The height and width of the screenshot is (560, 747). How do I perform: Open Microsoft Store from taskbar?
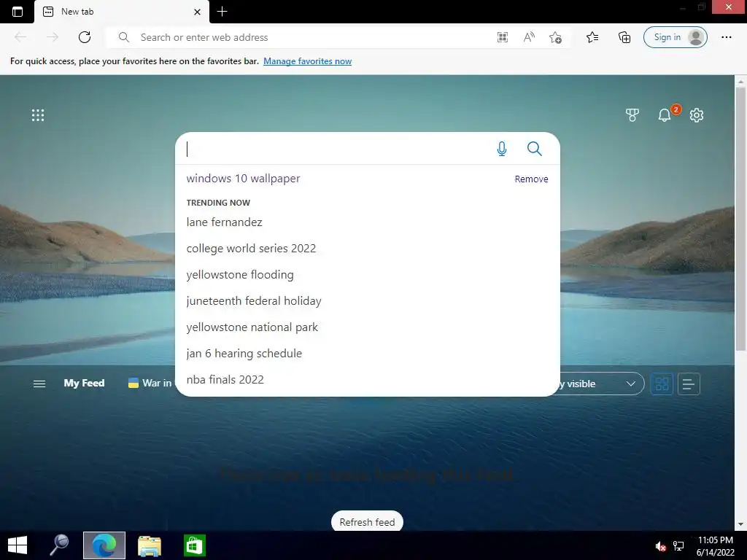(195, 545)
